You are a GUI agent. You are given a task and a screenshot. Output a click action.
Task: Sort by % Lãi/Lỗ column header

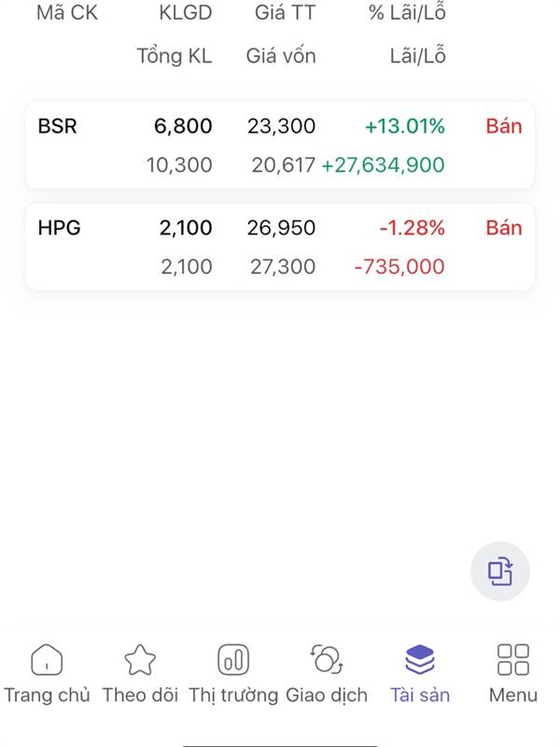pos(407,13)
